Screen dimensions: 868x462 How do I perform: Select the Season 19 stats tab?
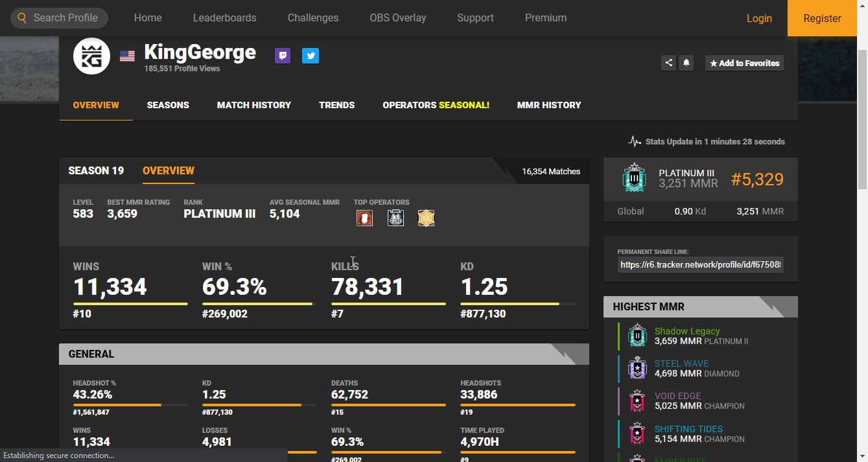click(x=96, y=171)
